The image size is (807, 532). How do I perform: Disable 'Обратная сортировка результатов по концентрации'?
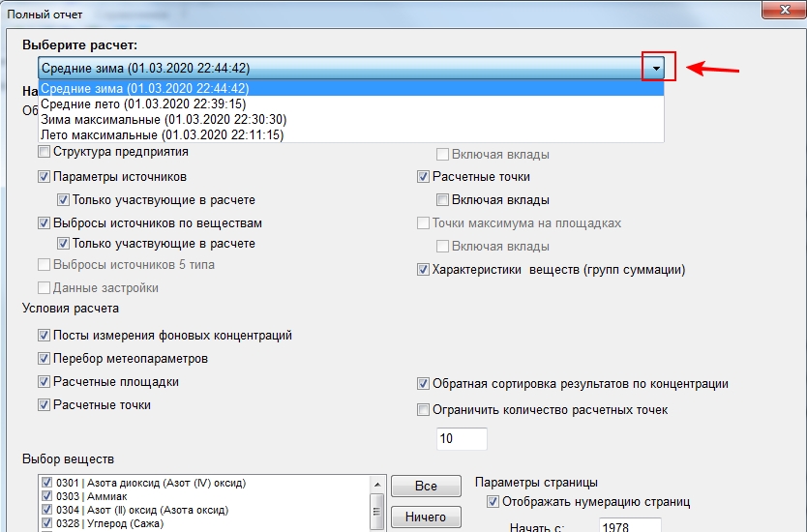click(424, 384)
